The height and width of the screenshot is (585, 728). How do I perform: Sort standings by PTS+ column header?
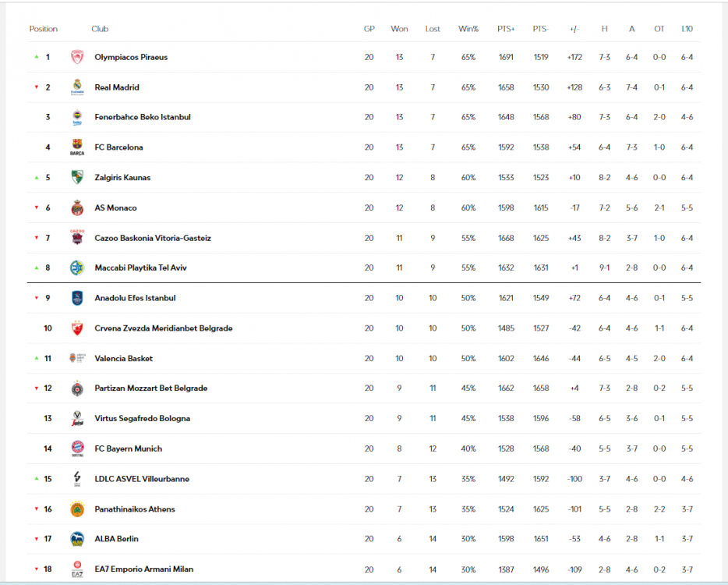point(506,29)
